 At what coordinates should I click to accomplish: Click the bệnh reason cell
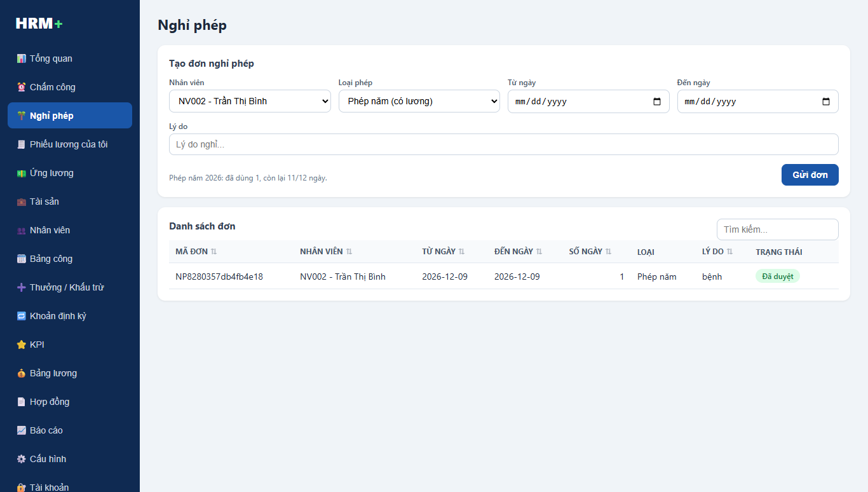tap(712, 277)
